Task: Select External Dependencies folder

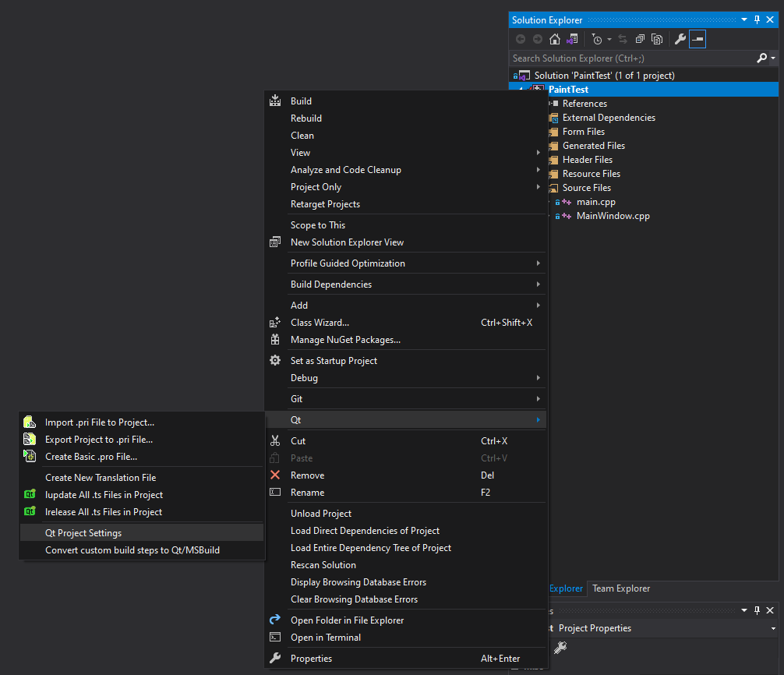Action: click(609, 118)
